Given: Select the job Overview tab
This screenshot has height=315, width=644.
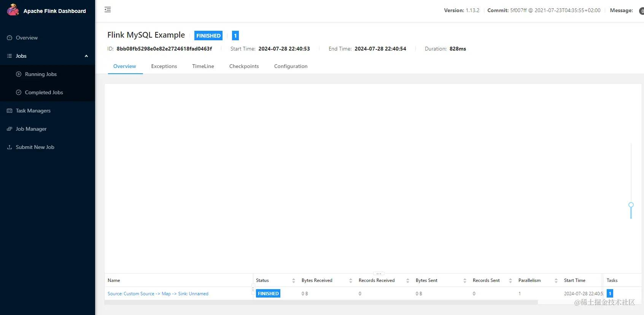Looking at the screenshot, I should (x=125, y=66).
